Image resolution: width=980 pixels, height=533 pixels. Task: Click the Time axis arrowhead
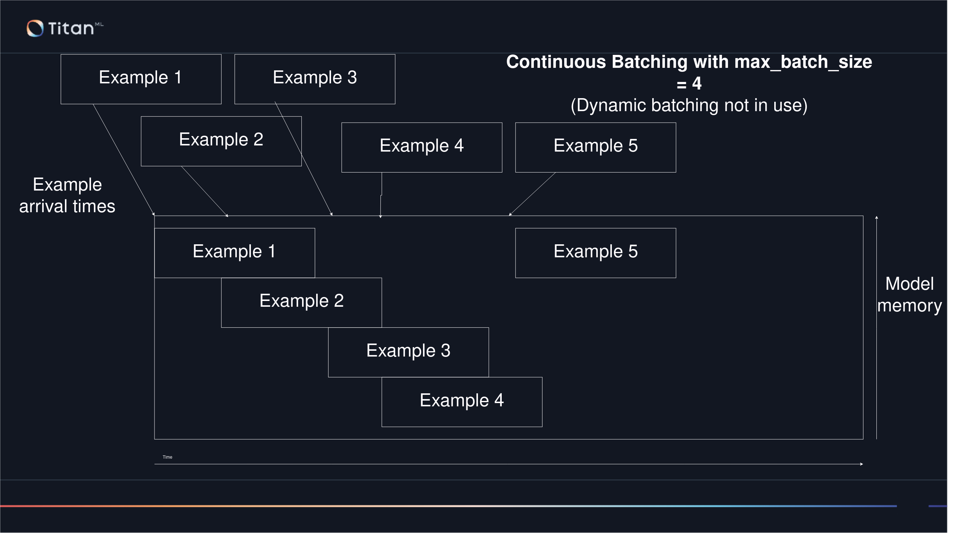[861, 464]
